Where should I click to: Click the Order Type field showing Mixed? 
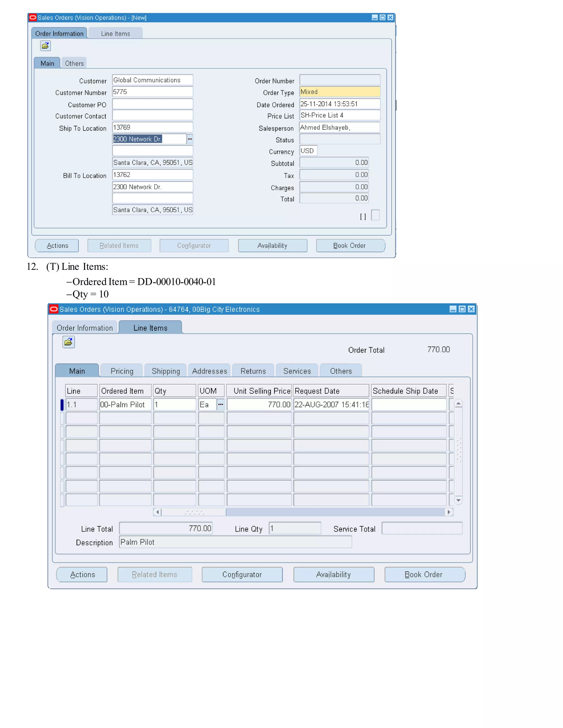(340, 92)
